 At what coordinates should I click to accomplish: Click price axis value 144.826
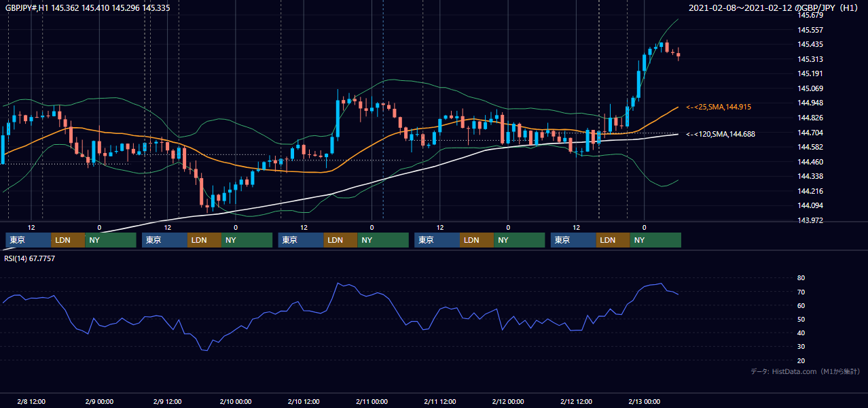point(810,118)
